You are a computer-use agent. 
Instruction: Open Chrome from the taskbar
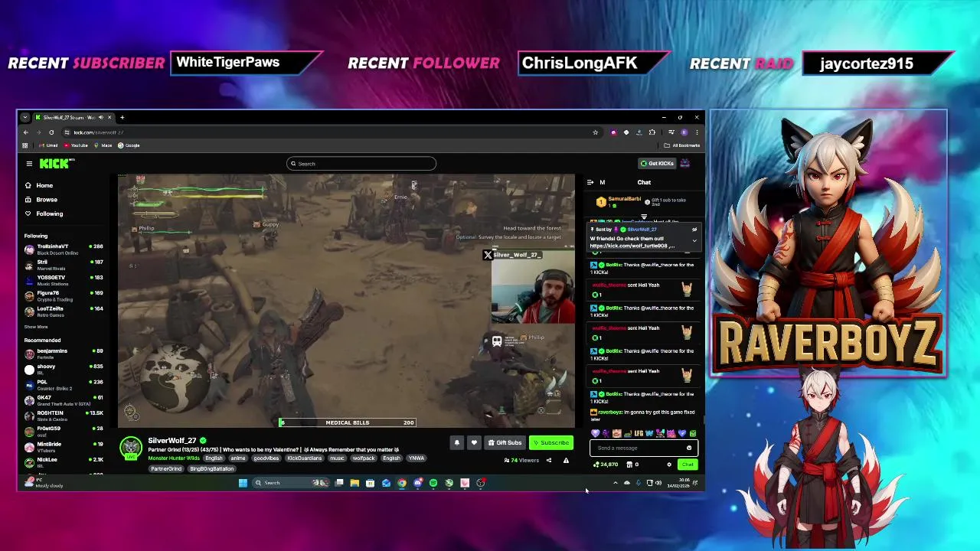[x=402, y=483]
